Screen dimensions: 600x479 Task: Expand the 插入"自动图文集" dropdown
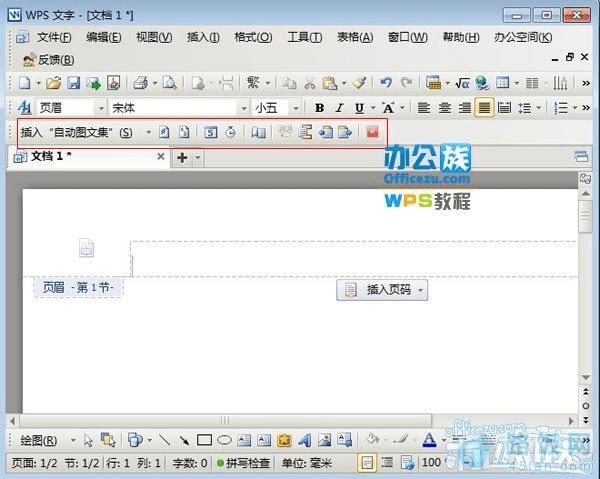(x=148, y=132)
